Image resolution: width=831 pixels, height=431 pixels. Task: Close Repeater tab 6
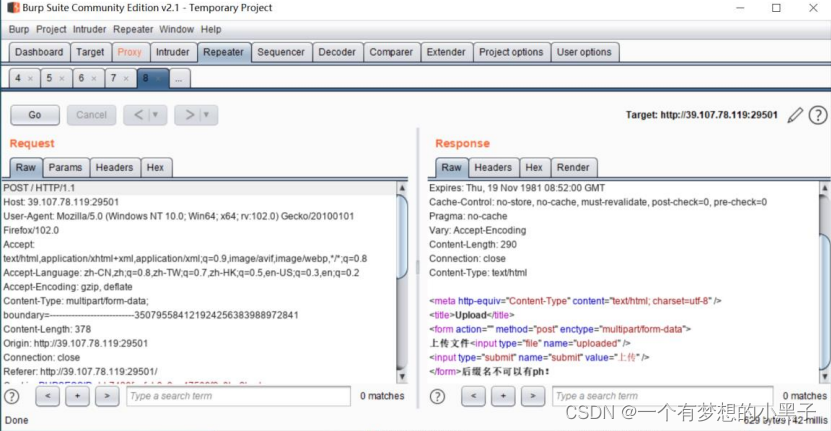[94, 78]
